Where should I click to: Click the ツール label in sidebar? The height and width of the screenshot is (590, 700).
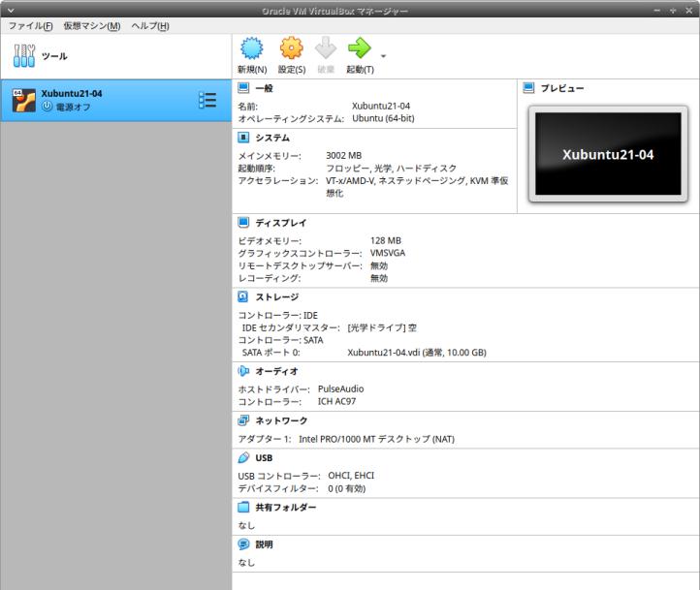point(54,56)
